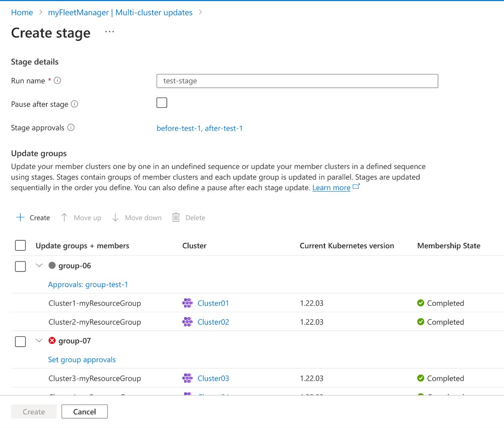Collapse the group-06 chevron
This screenshot has height=428, width=504.
(39, 265)
